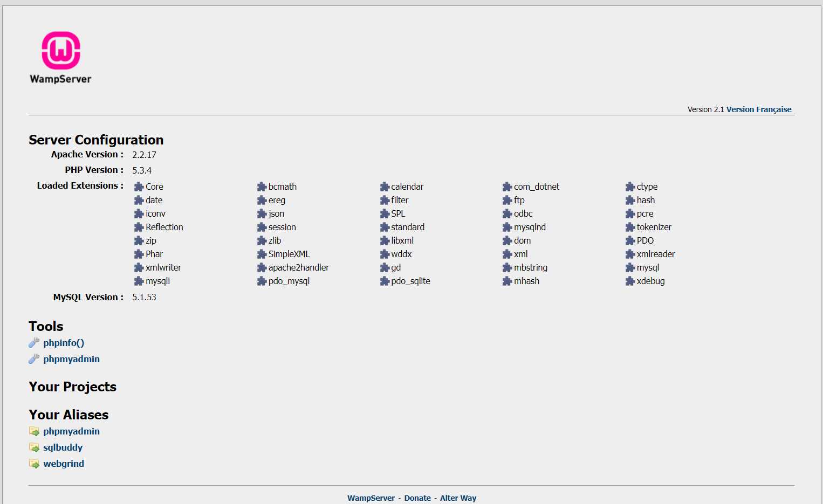The height and width of the screenshot is (504, 823).
Task: Click the puzzle icon next to apache2handler
Action: pos(262,267)
